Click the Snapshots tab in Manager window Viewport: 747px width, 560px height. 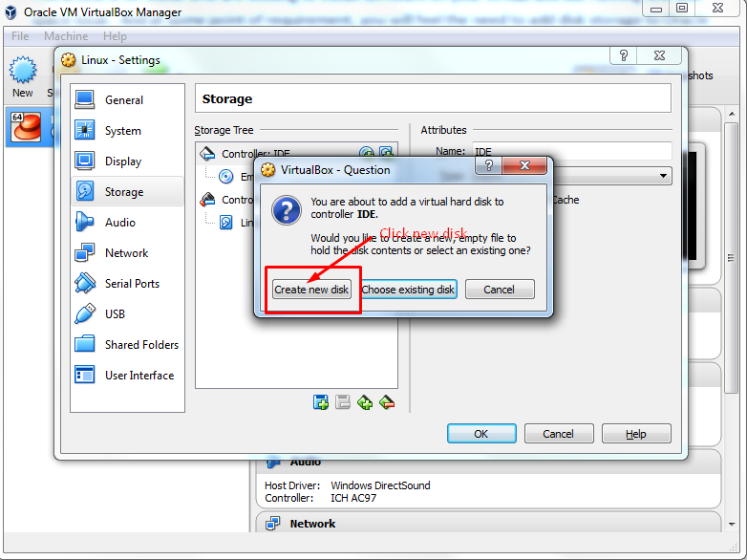[x=700, y=75]
